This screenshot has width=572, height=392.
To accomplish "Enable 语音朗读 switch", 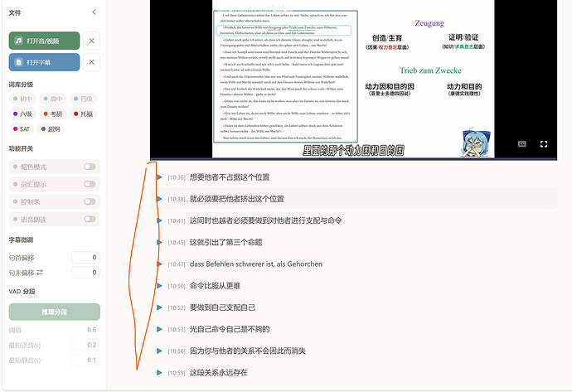I will pos(90,219).
